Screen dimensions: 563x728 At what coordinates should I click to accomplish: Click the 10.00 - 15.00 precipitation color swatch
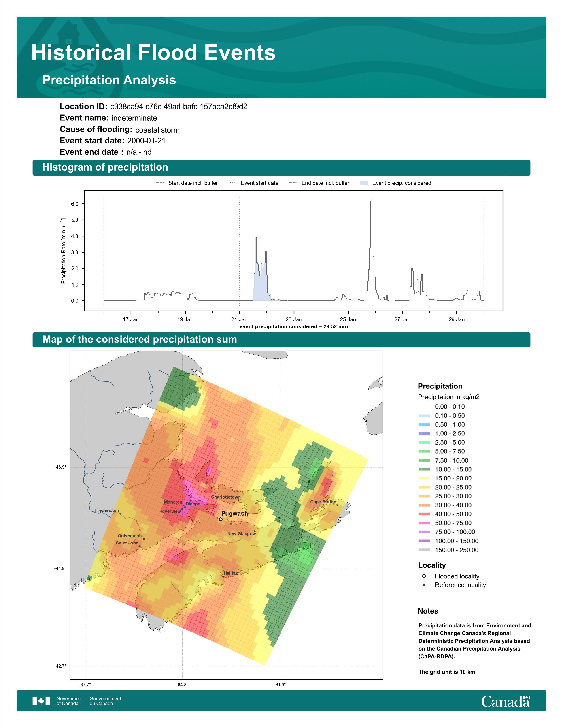[424, 469]
